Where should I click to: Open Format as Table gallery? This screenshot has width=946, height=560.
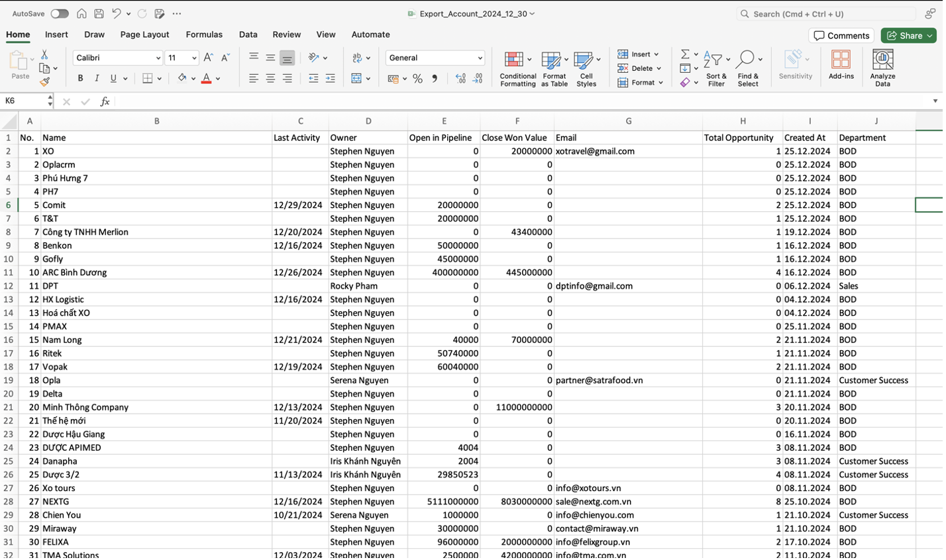pos(556,69)
